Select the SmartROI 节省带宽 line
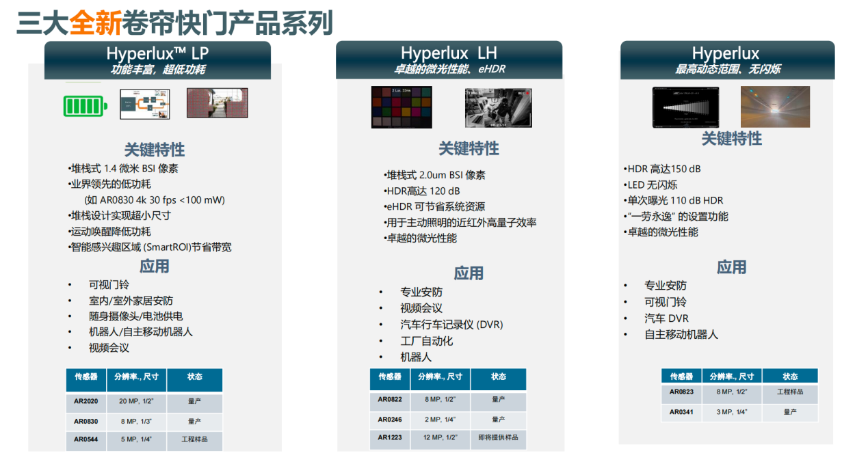868x466 pixels. (150, 247)
